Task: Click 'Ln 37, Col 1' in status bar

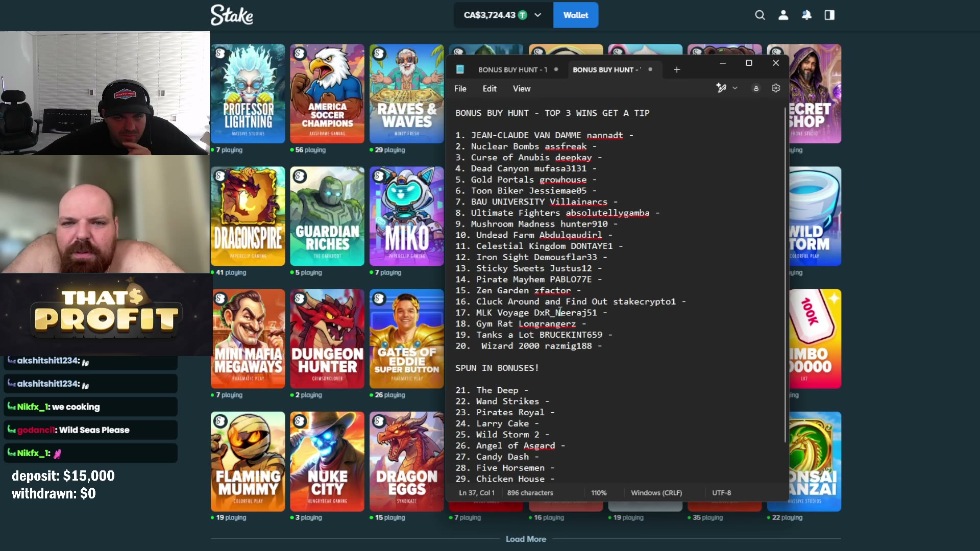Action: (477, 493)
